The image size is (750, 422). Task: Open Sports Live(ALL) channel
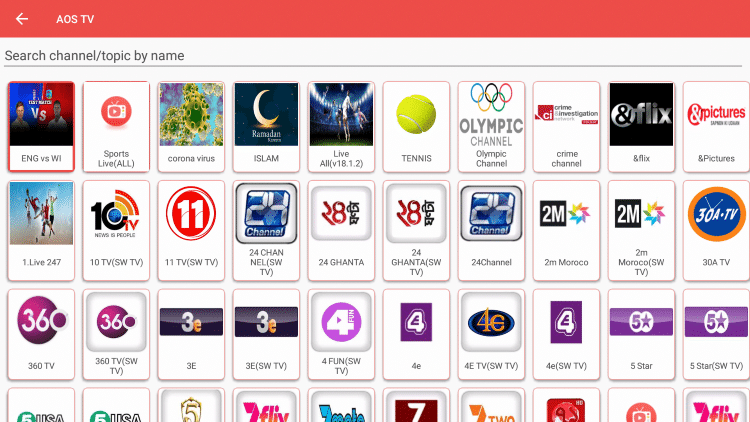click(x=116, y=126)
